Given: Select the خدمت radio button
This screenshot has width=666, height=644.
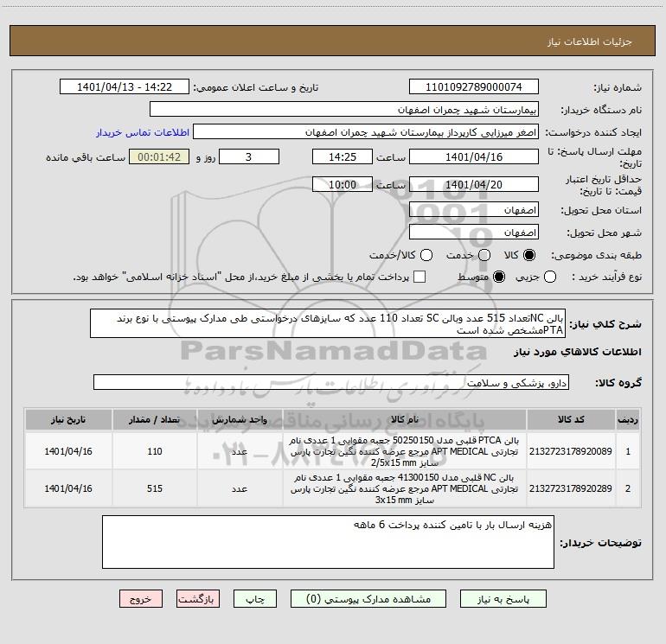Looking at the screenshot, I should point(484,255).
